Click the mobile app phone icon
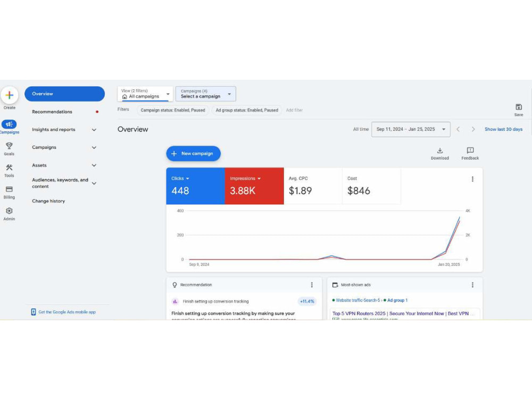The height and width of the screenshot is (399, 532). [33, 312]
